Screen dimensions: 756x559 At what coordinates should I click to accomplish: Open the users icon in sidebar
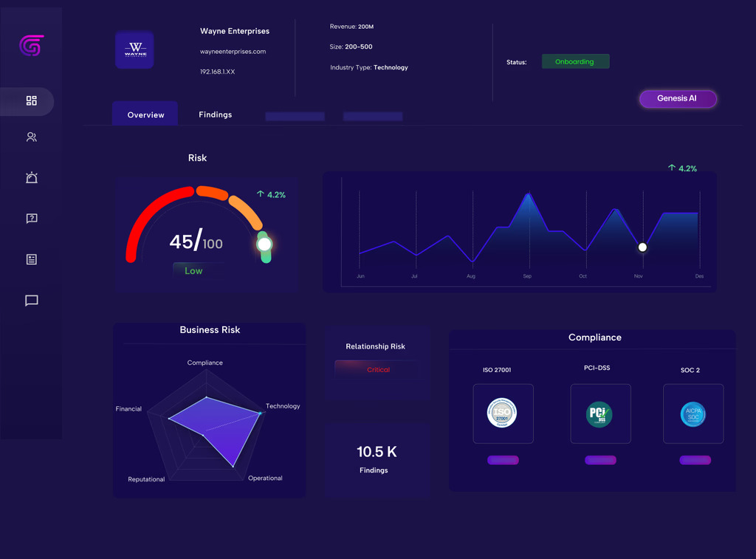pos(31,137)
